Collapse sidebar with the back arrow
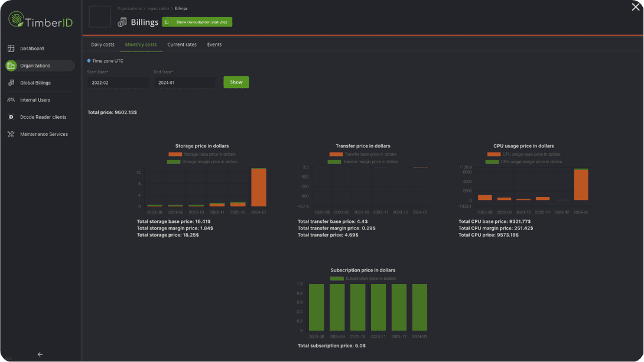 coord(40,354)
